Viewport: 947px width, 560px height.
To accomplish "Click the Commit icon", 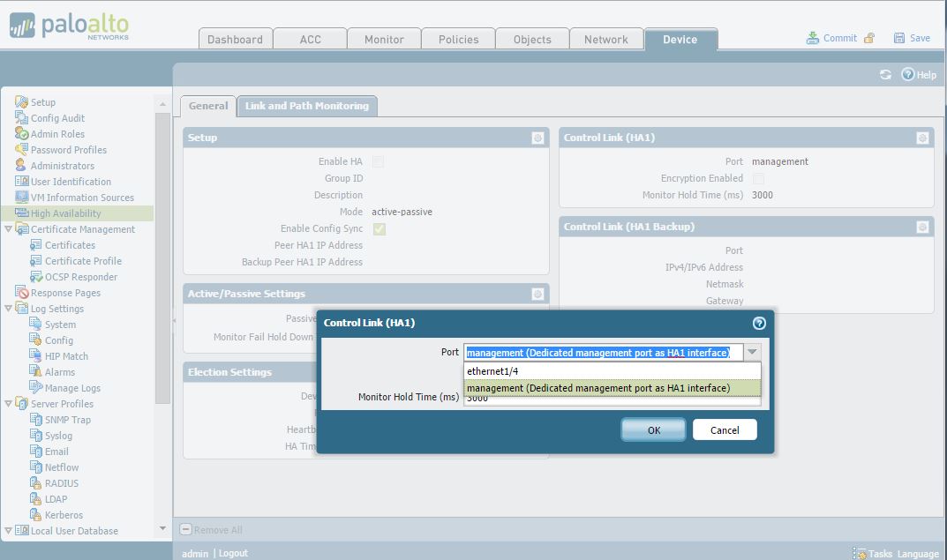I will (x=812, y=38).
